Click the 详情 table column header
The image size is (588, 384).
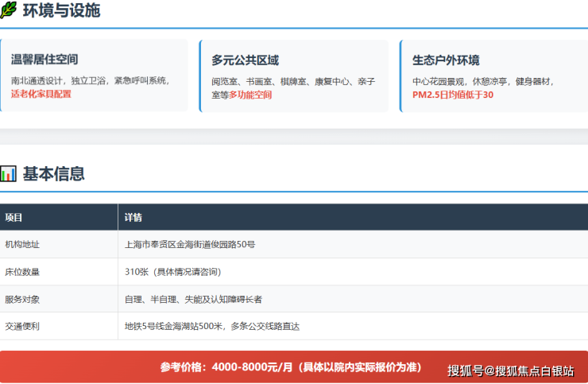click(x=133, y=218)
